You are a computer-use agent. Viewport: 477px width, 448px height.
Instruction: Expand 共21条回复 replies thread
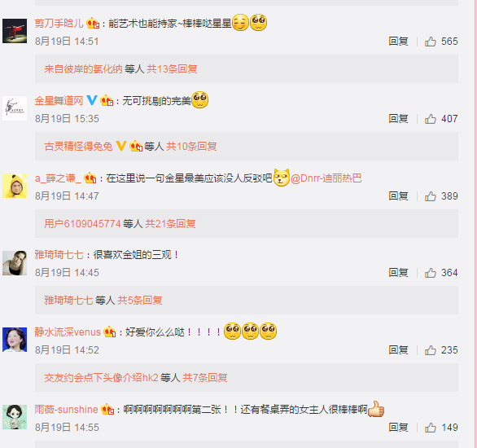[170, 224]
